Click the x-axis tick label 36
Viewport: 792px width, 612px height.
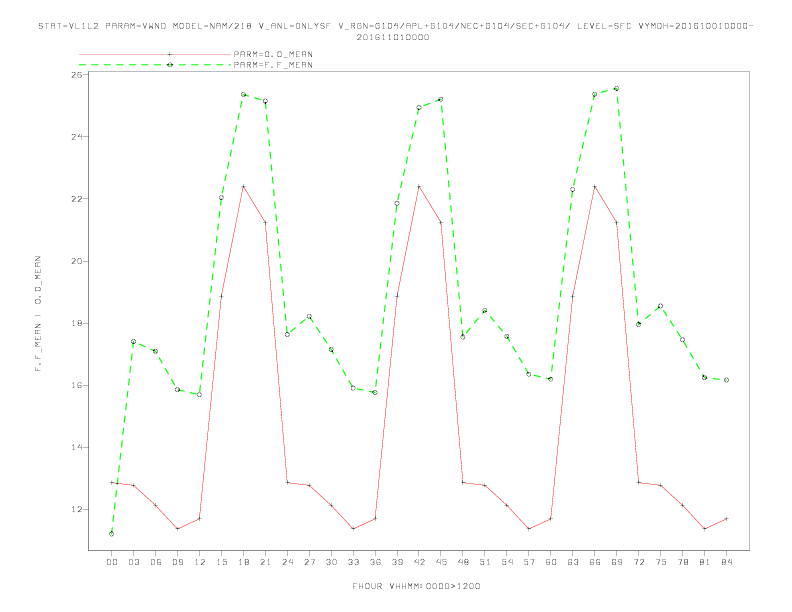tap(375, 562)
